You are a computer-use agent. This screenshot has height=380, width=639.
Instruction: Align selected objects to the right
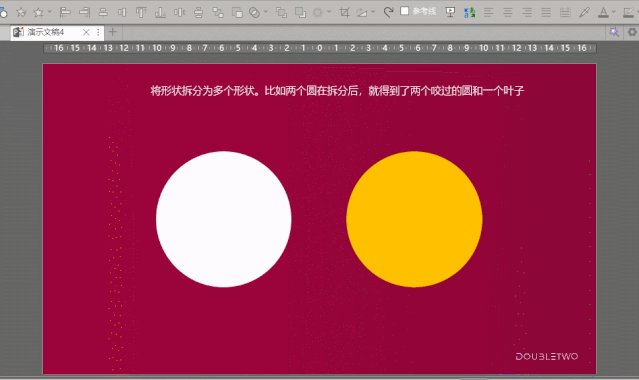coord(84,12)
